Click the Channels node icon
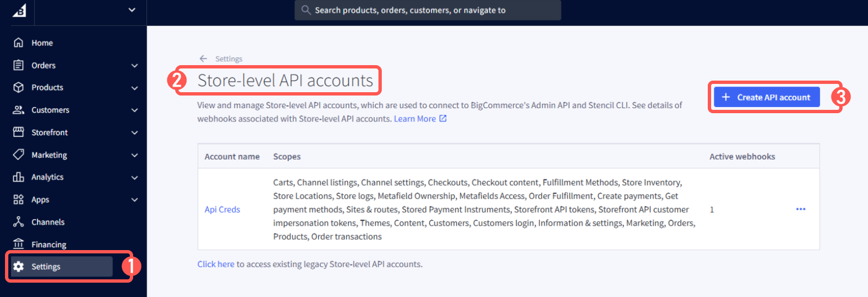The image size is (868, 297). click(19, 221)
